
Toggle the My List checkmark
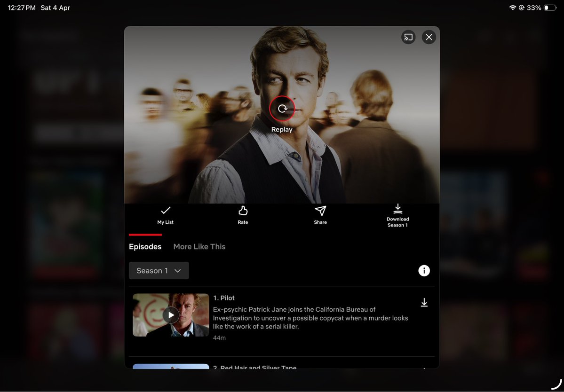coord(166,215)
